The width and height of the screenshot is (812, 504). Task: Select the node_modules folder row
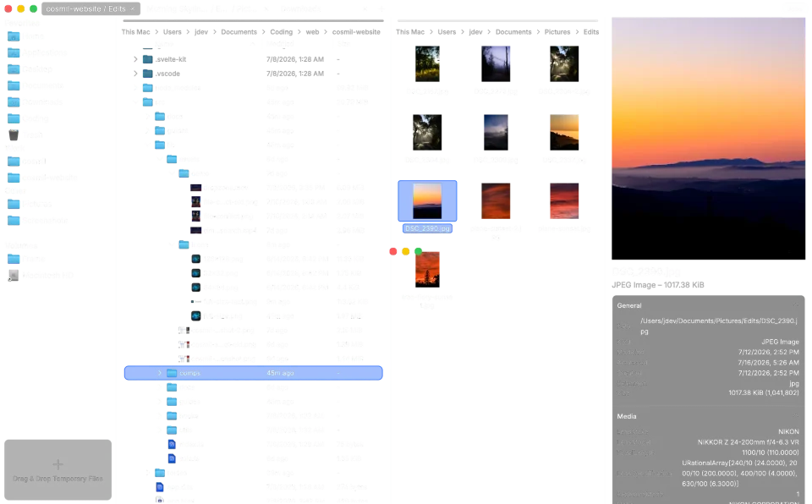tap(253, 88)
